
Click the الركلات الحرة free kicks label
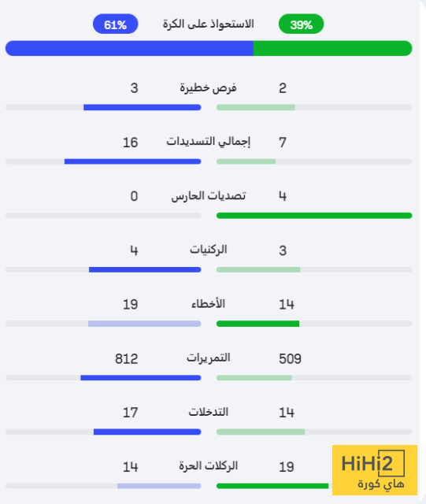coord(209,465)
